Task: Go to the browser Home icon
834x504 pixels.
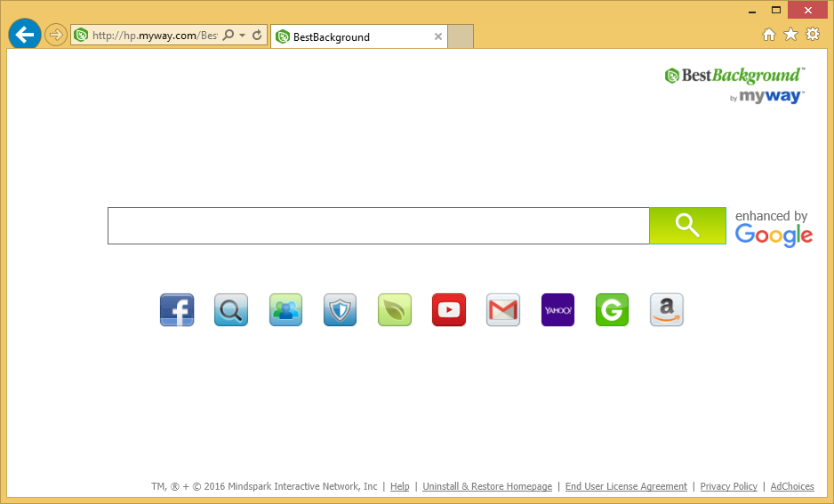Action: tap(769, 35)
